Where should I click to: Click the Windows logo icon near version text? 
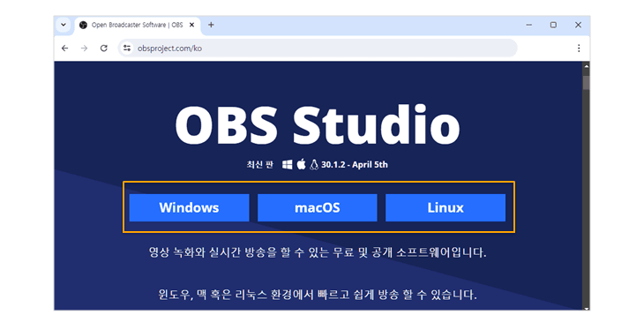(288, 165)
